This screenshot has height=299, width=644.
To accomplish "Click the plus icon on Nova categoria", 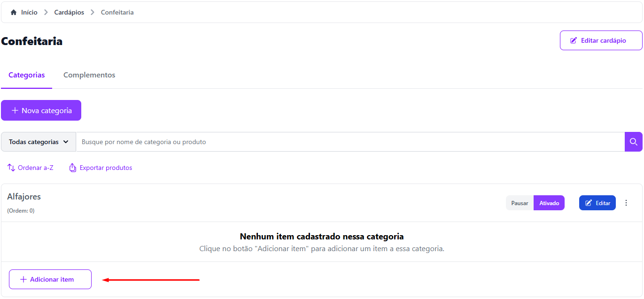I will click(x=15, y=111).
